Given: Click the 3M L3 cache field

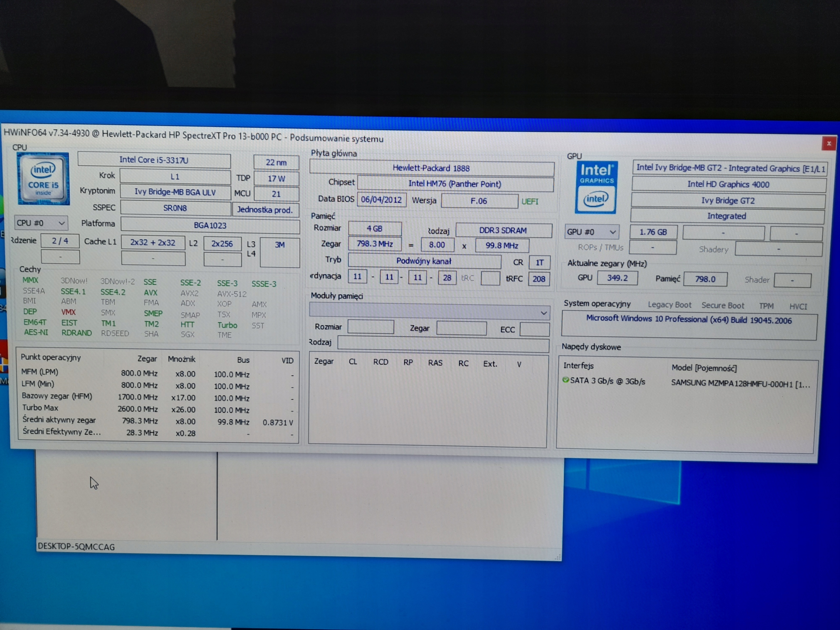Looking at the screenshot, I should (x=280, y=253).
